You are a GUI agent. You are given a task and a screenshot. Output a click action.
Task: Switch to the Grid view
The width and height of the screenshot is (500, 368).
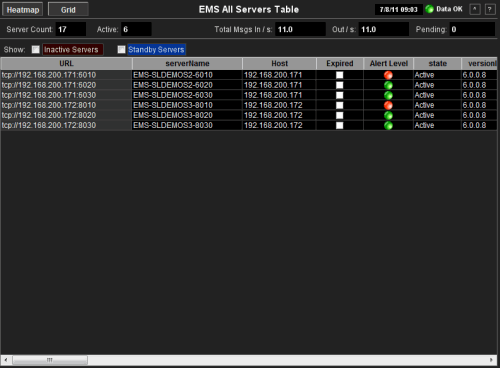click(x=68, y=9)
